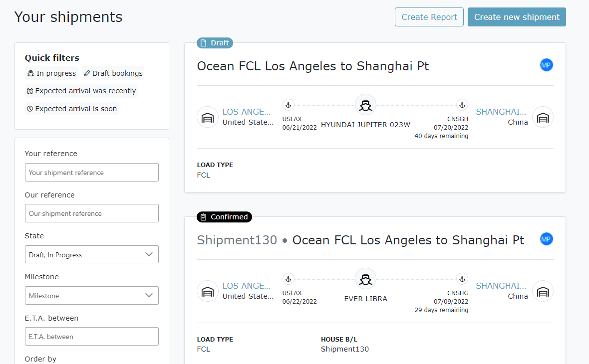The height and width of the screenshot is (364, 589).
Task: Open SHANGHAI... link on Shipment130
Action: 501,286
